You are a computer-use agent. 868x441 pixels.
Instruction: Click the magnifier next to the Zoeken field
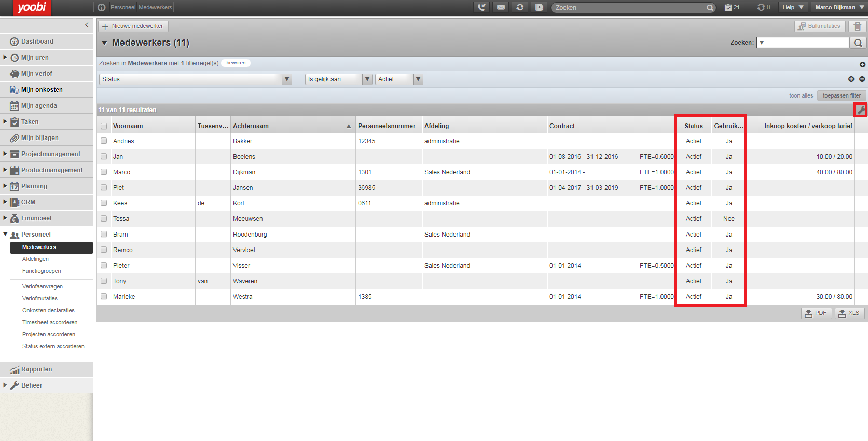[858, 43]
